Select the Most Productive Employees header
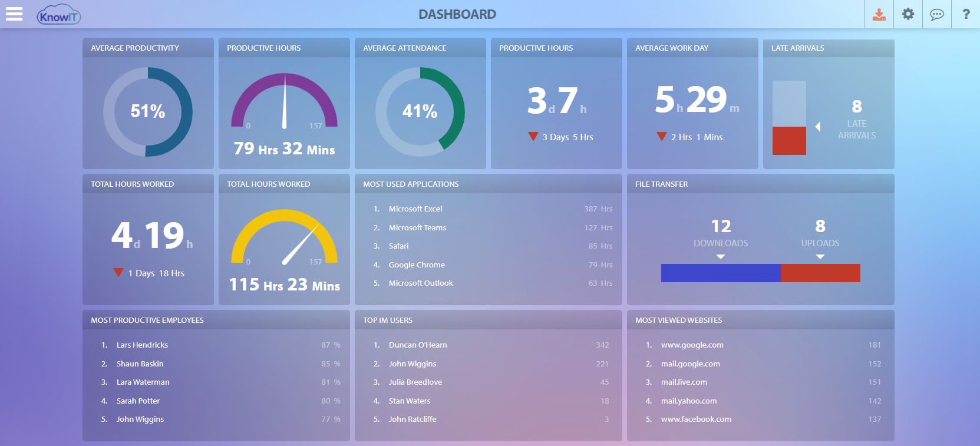 tap(216, 320)
